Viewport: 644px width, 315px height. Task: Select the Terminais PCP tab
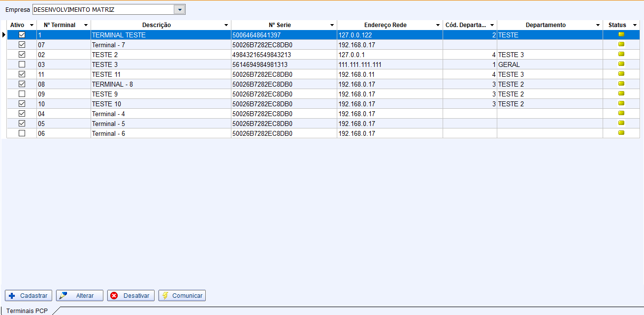(x=27, y=311)
